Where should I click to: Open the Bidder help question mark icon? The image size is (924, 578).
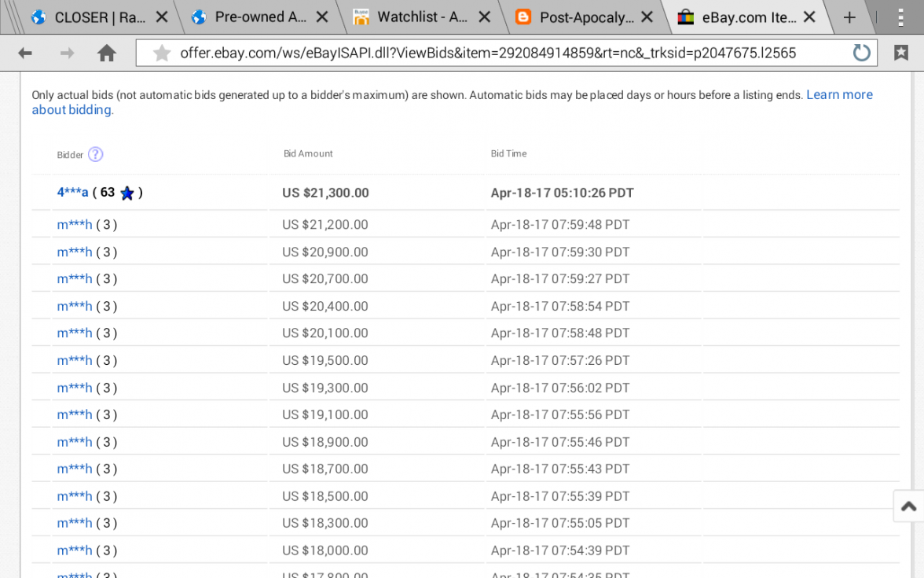94,154
